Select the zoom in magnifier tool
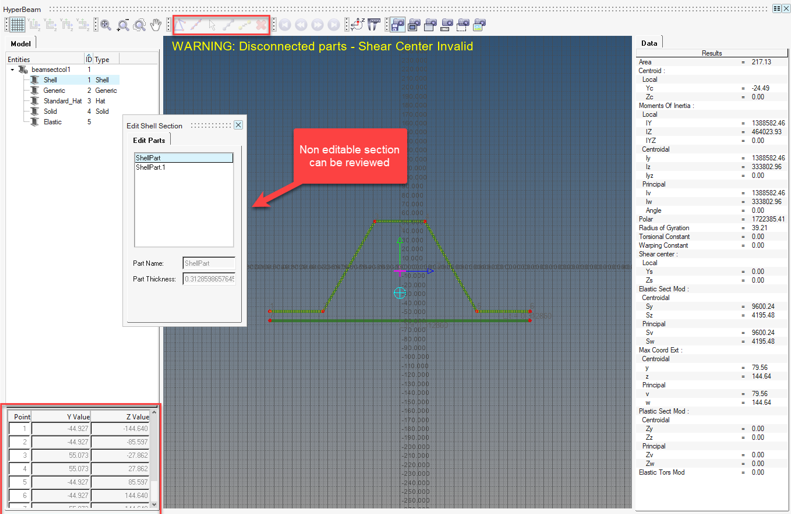Image resolution: width=791 pixels, height=514 pixels. pos(106,25)
